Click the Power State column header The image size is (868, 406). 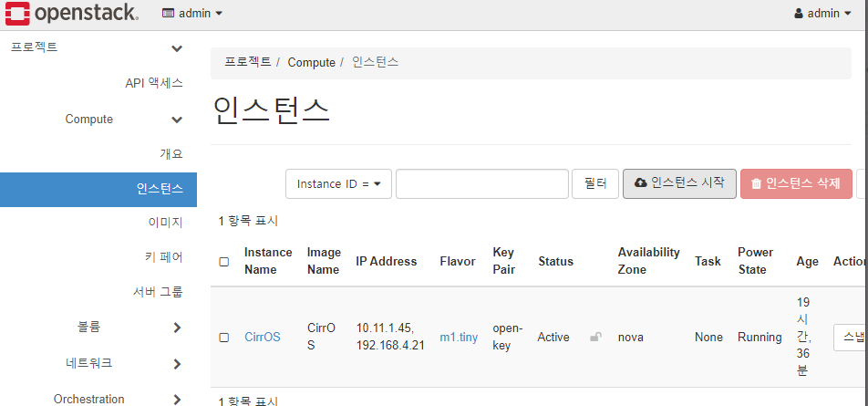pos(755,261)
